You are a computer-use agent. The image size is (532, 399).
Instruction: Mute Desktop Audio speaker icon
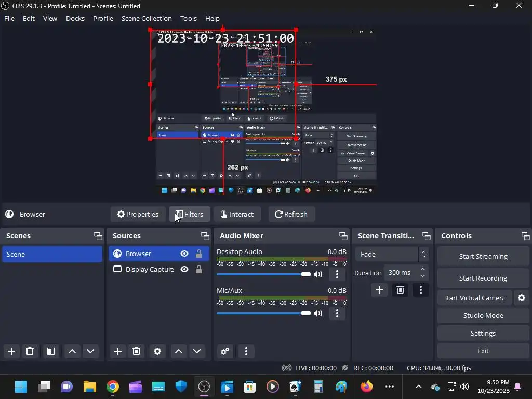318,274
